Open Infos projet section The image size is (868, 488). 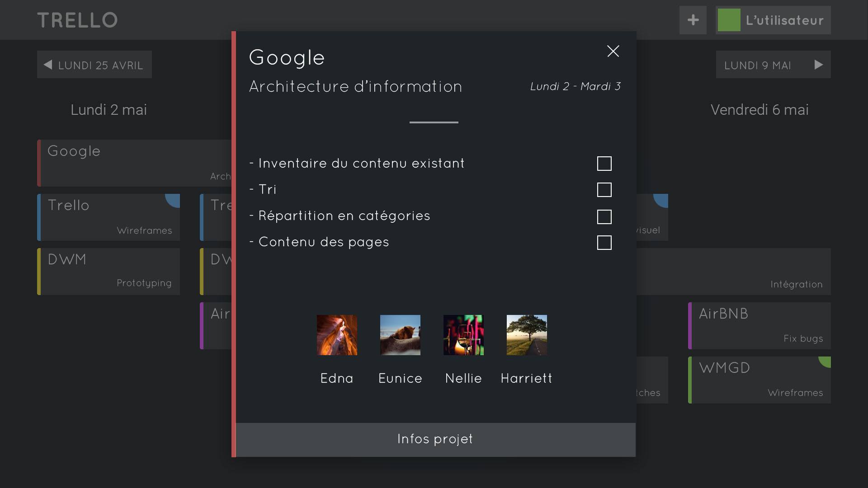[435, 439]
